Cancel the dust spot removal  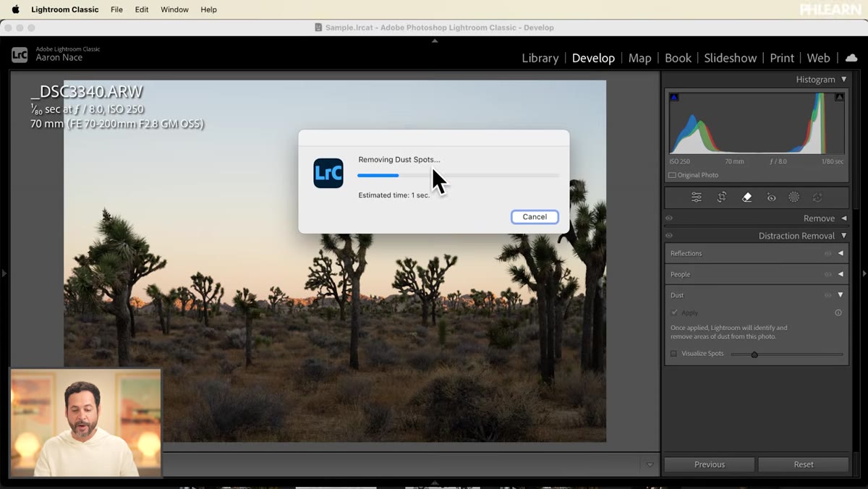click(535, 217)
